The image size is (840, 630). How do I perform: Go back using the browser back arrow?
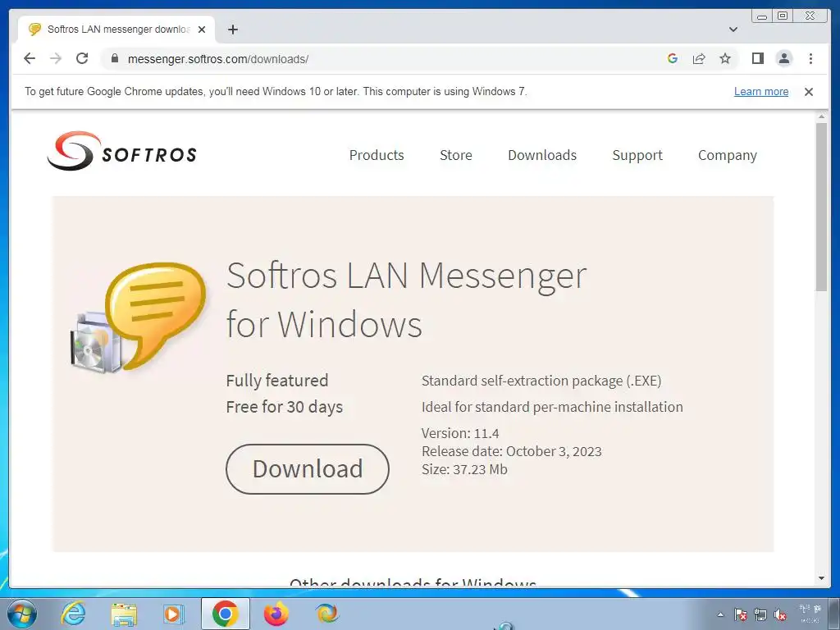(30, 58)
